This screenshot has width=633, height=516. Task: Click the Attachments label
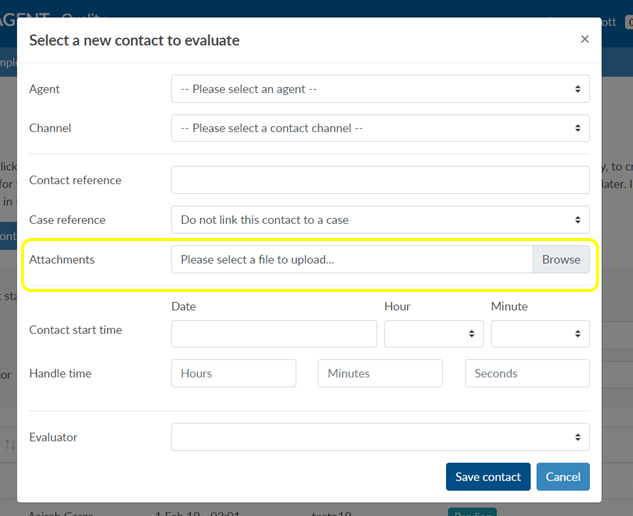pos(62,259)
